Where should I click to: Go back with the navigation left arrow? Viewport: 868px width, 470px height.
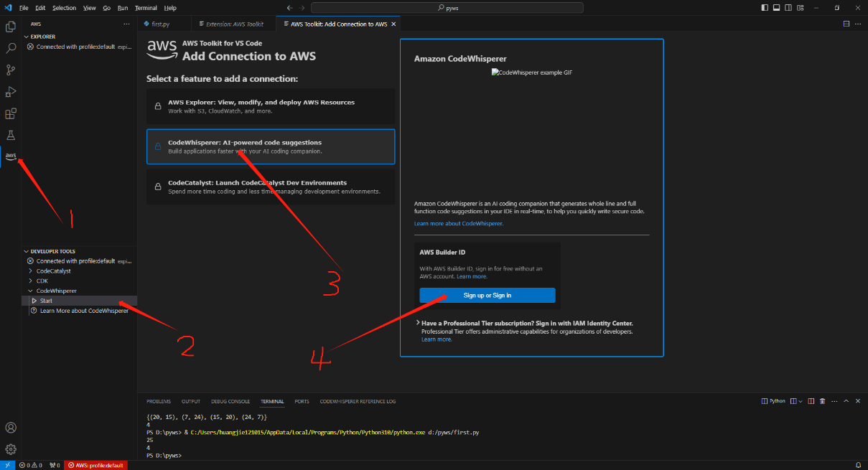pos(290,8)
